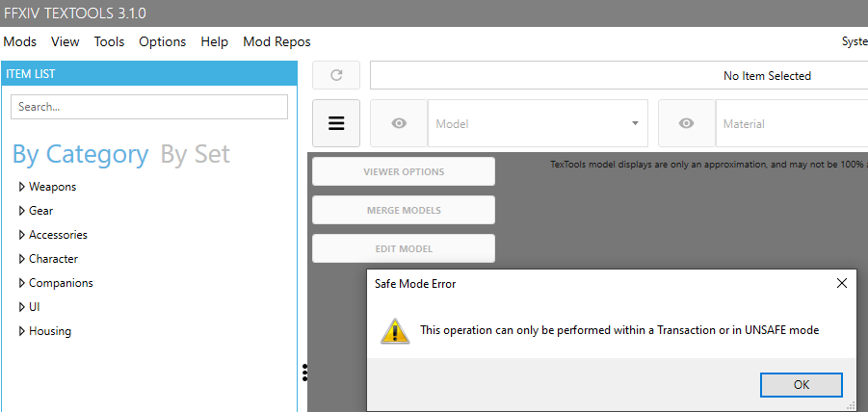Expand the Accessories category
This screenshot has width=868, height=412.
tap(22, 235)
